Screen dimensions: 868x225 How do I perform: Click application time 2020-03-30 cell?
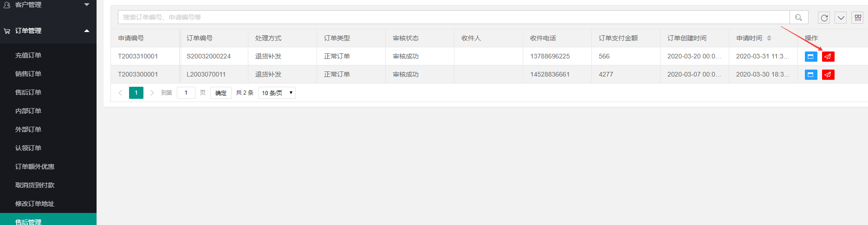[763, 74]
